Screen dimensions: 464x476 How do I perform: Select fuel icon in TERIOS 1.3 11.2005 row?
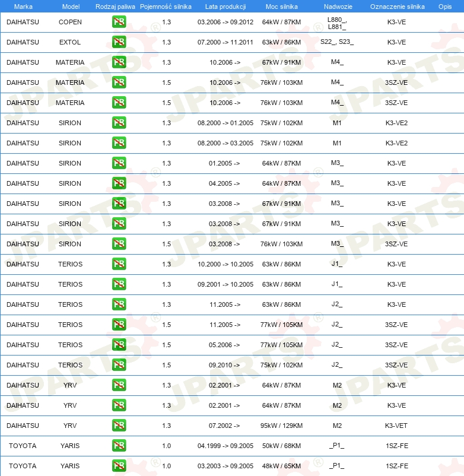[119, 304]
